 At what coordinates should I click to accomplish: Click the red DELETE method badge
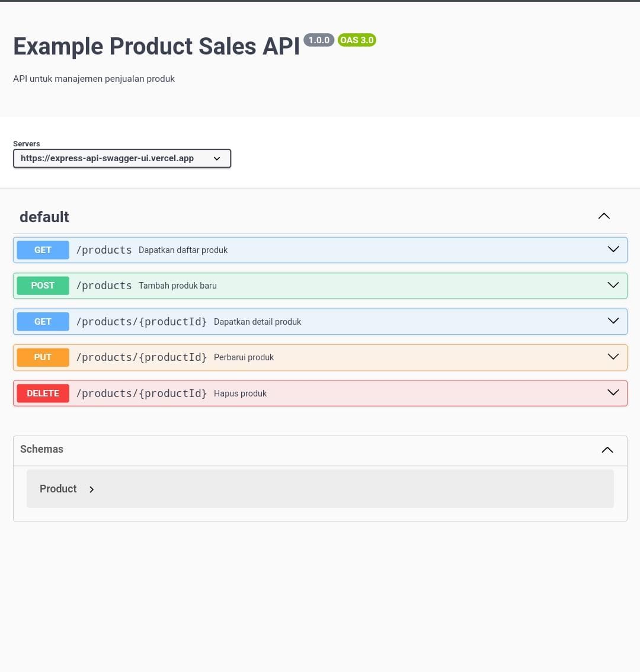(43, 393)
